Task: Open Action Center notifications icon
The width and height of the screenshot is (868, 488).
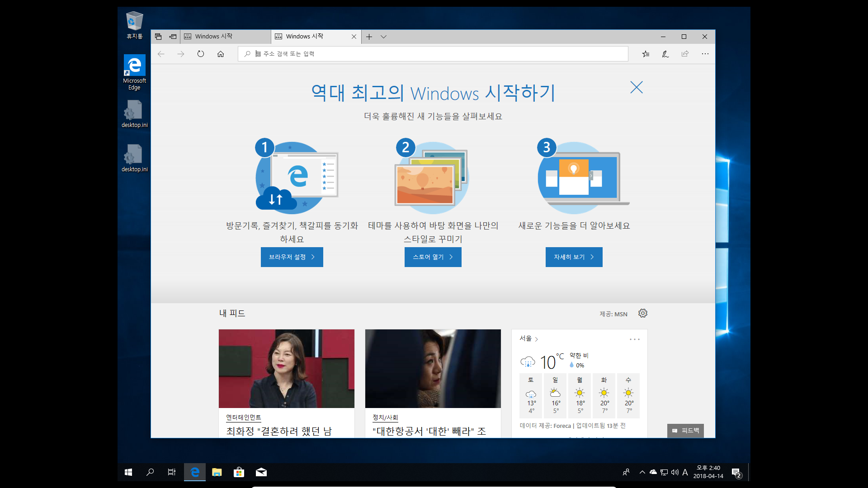Action: tap(736, 472)
